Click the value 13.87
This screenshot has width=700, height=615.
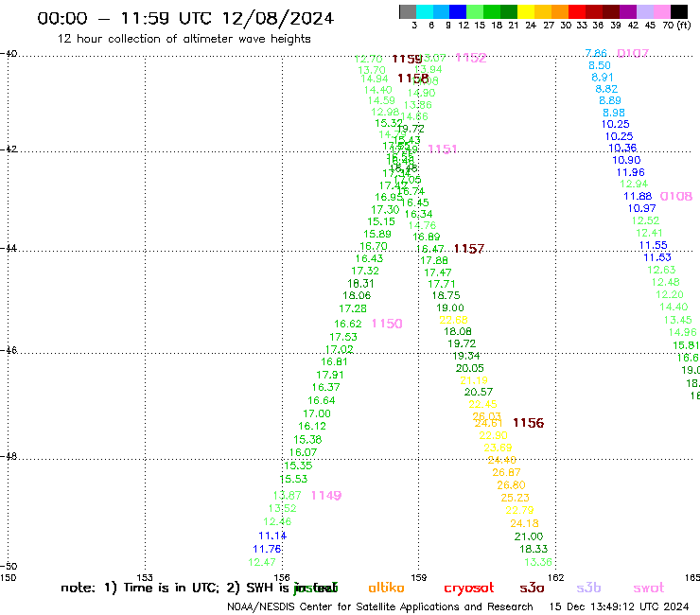[287, 495]
